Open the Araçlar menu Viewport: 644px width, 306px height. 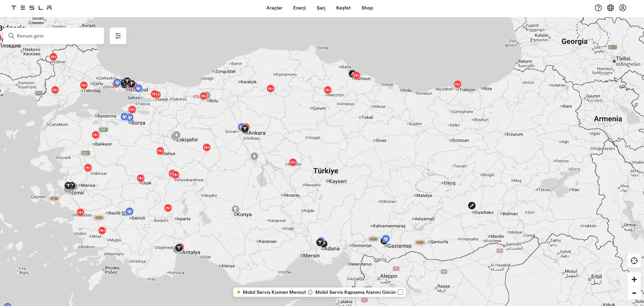pos(274,8)
